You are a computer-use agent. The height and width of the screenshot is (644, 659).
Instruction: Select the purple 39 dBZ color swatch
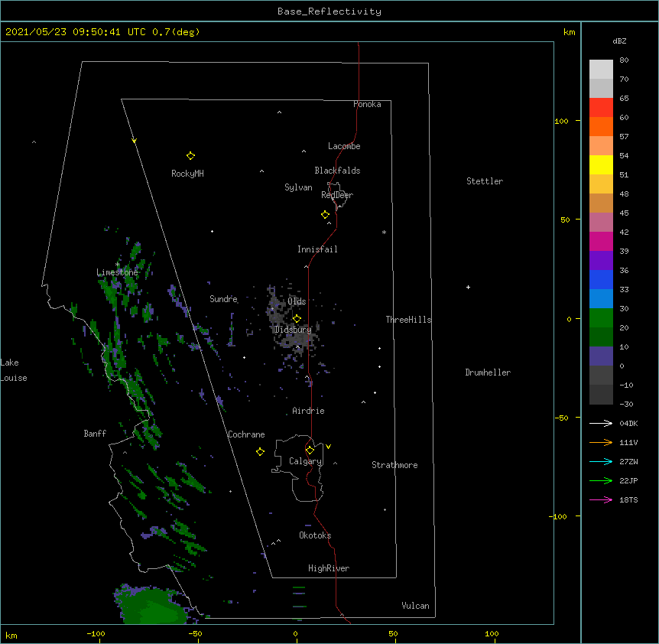coord(601,261)
